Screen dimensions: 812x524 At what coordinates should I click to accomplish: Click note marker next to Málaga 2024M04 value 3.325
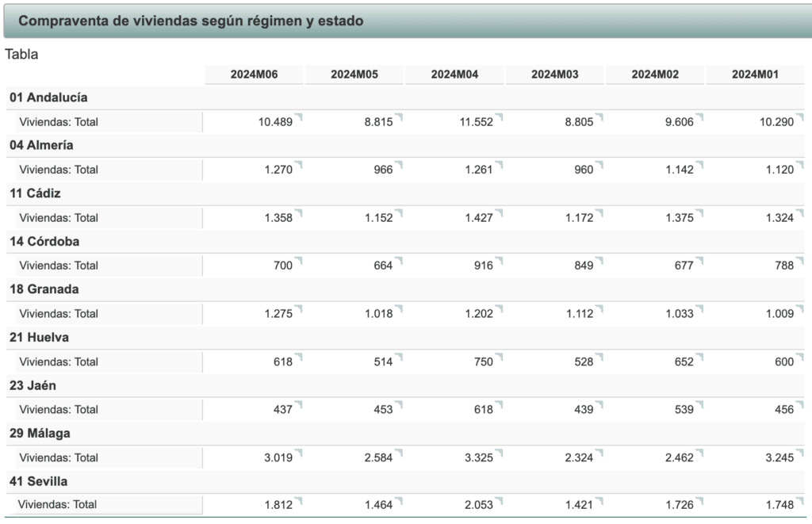[x=500, y=453]
